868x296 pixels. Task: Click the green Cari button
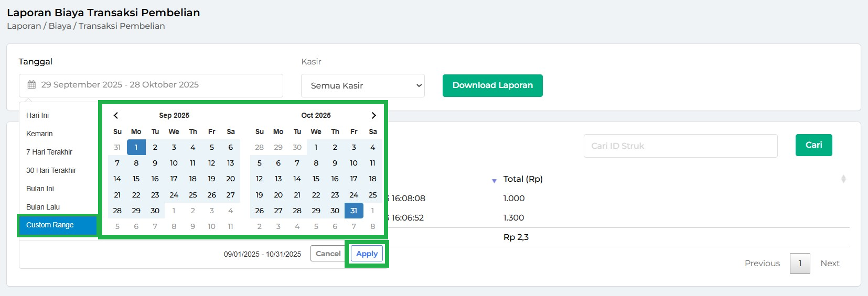[x=813, y=145]
